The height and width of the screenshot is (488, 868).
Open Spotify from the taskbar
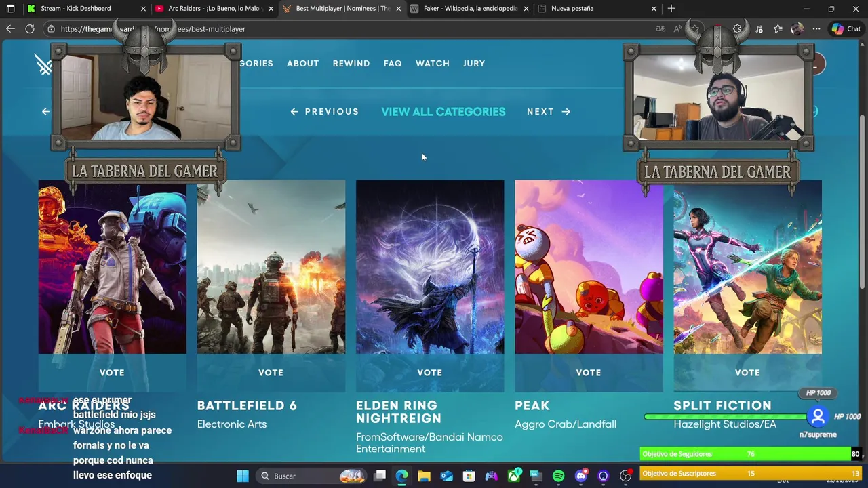click(x=558, y=476)
